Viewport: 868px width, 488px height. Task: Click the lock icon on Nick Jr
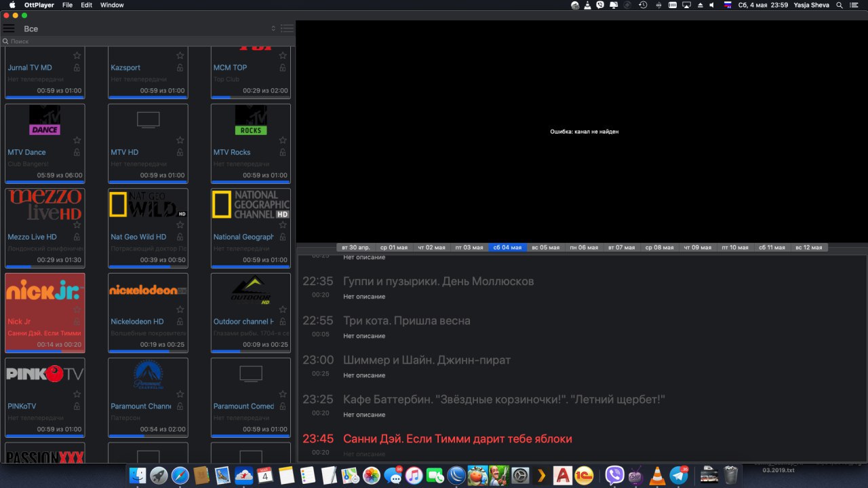(x=77, y=322)
